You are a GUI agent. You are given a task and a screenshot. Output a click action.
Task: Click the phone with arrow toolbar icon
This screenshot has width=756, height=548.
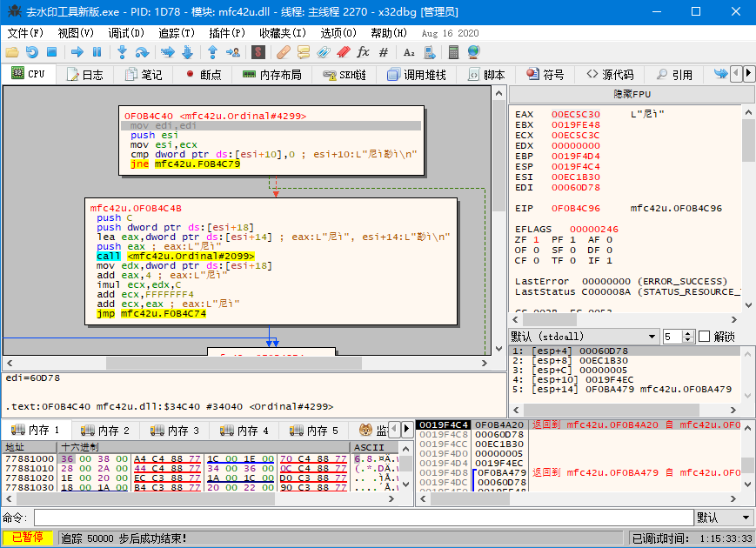tap(429, 52)
